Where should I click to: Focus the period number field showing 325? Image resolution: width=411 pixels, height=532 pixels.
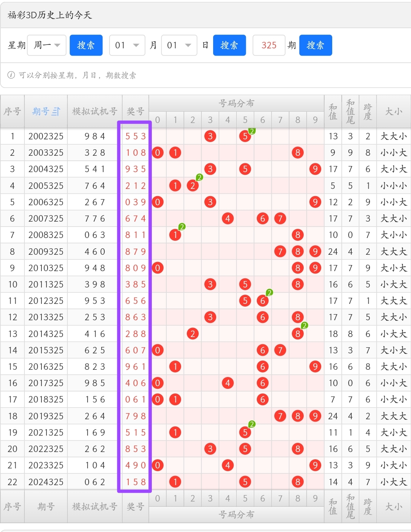[x=269, y=45]
